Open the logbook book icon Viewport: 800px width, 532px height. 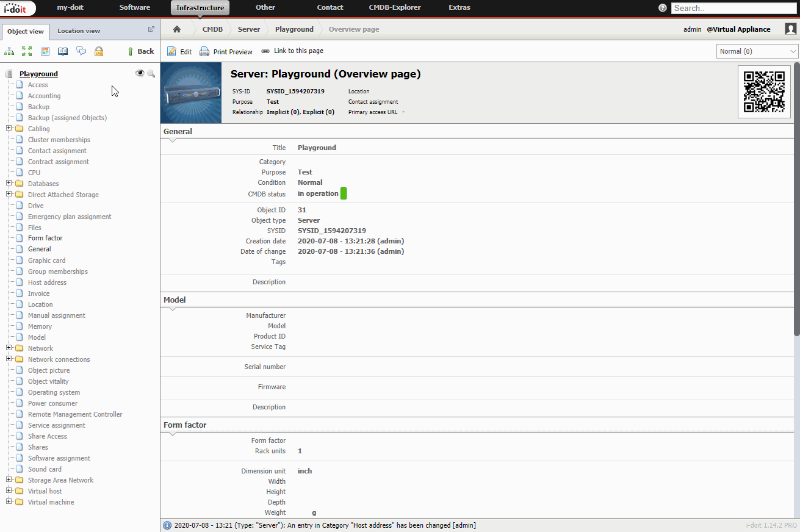tap(62, 51)
